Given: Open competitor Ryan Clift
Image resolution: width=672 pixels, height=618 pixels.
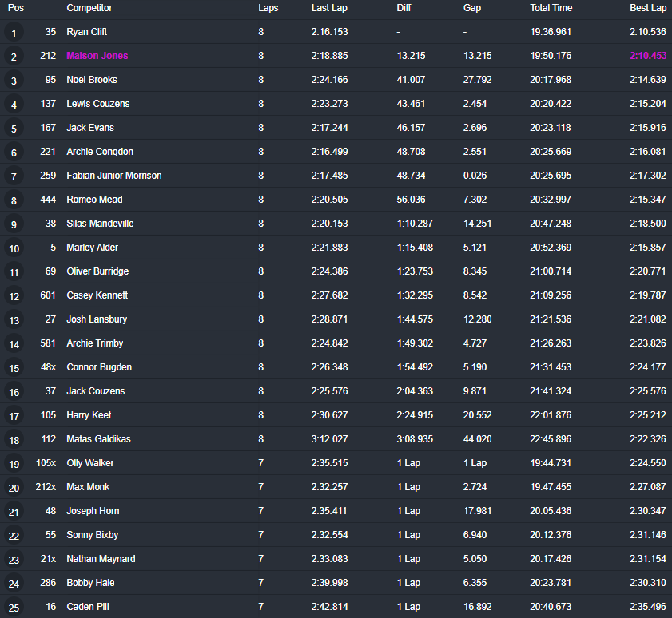Looking at the screenshot, I should [x=87, y=32].
